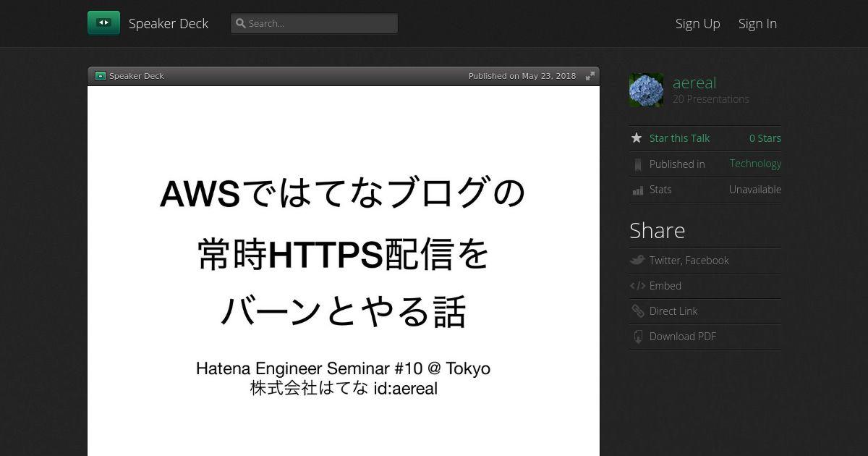Open the Sign In page
The height and width of the screenshot is (456, 868).
[x=757, y=23]
